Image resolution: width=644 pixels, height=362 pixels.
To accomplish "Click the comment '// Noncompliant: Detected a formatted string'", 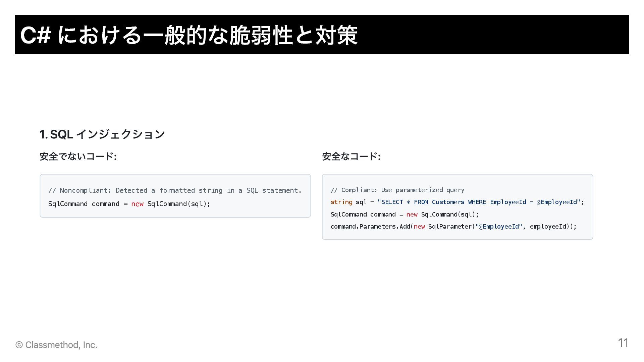I will coord(175,190).
